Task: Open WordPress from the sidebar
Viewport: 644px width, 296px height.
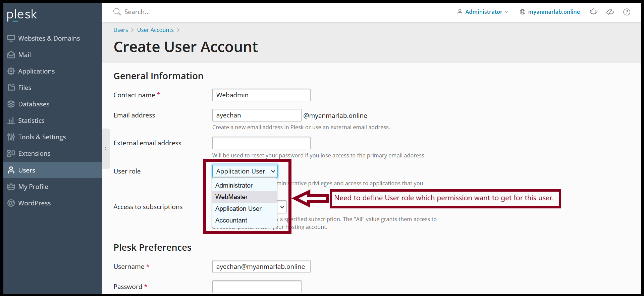Action: click(34, 203)
